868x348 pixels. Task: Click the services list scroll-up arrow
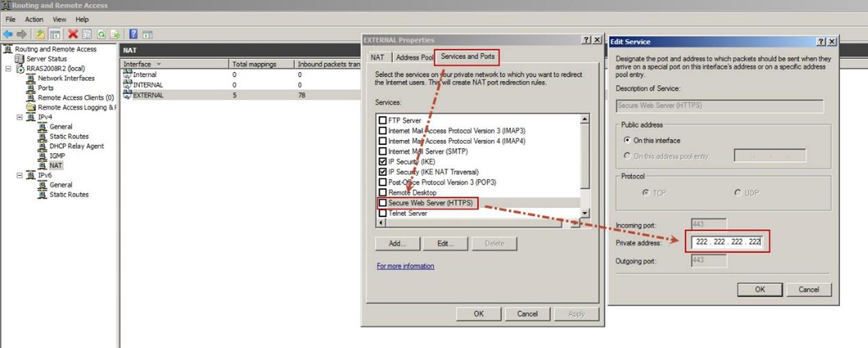click(x=584, y=119)
